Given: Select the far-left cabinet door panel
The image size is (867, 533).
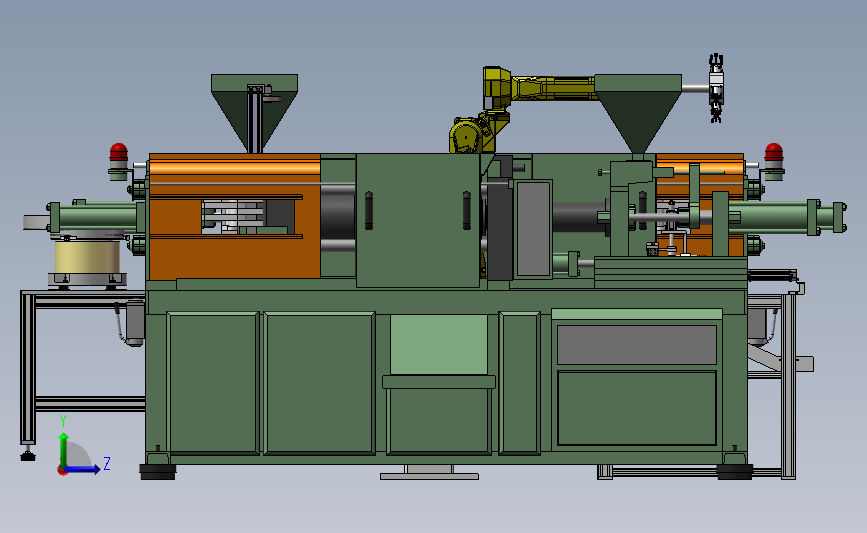Looking at the screenshot, I should click(213, 383).
